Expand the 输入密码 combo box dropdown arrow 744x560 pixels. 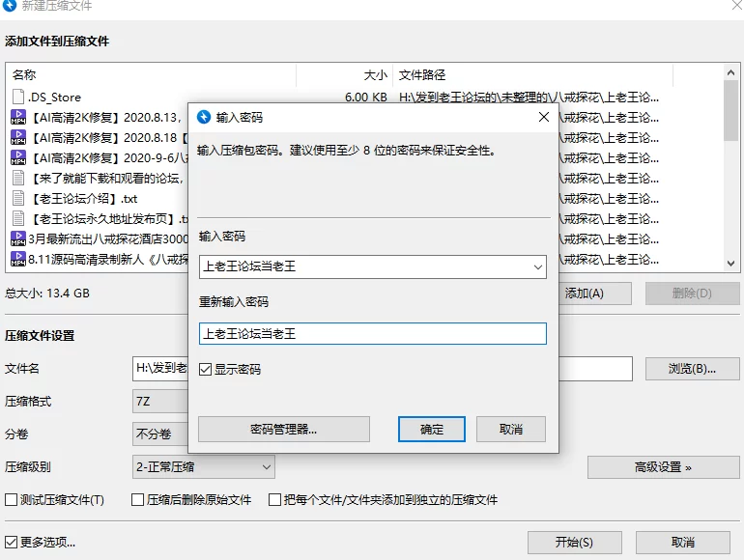(x=537, y=266)
